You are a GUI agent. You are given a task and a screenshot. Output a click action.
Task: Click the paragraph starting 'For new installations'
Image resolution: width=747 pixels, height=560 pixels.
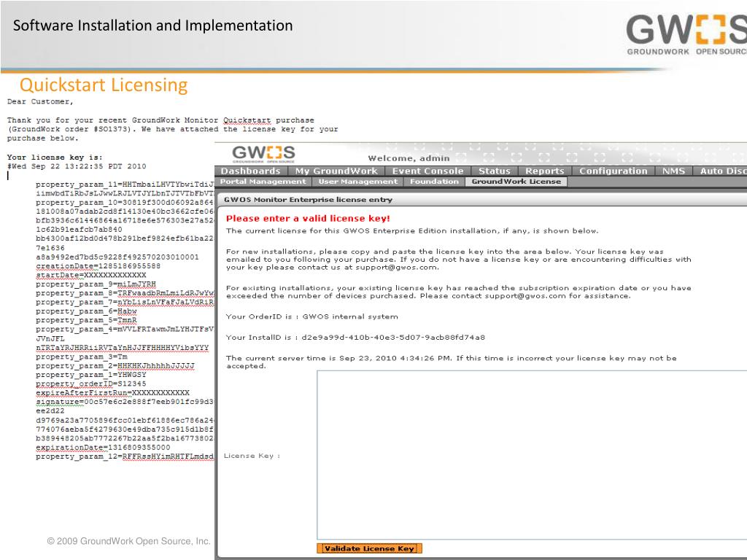458,260
